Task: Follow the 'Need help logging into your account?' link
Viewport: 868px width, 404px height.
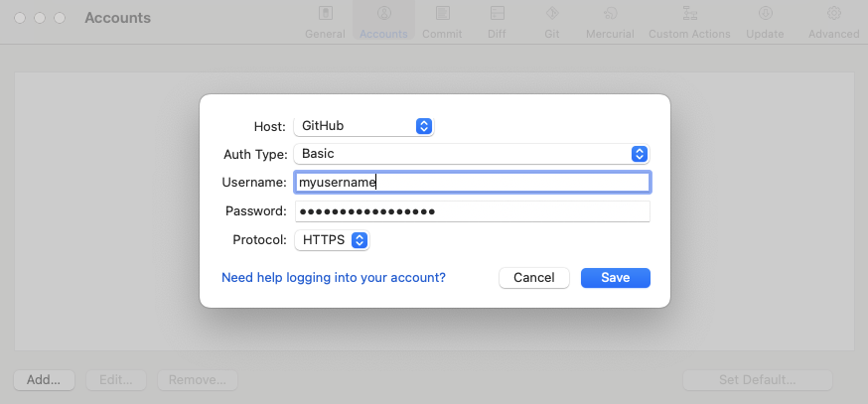Action: pyautogui.click(x=334, y=278)
